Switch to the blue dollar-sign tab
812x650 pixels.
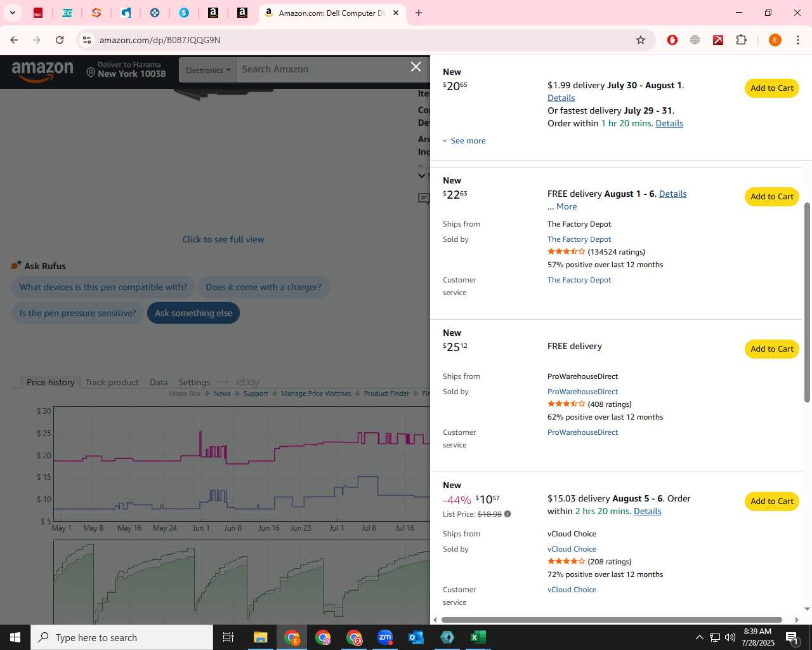pyautogui.click(x=184, y=13)
